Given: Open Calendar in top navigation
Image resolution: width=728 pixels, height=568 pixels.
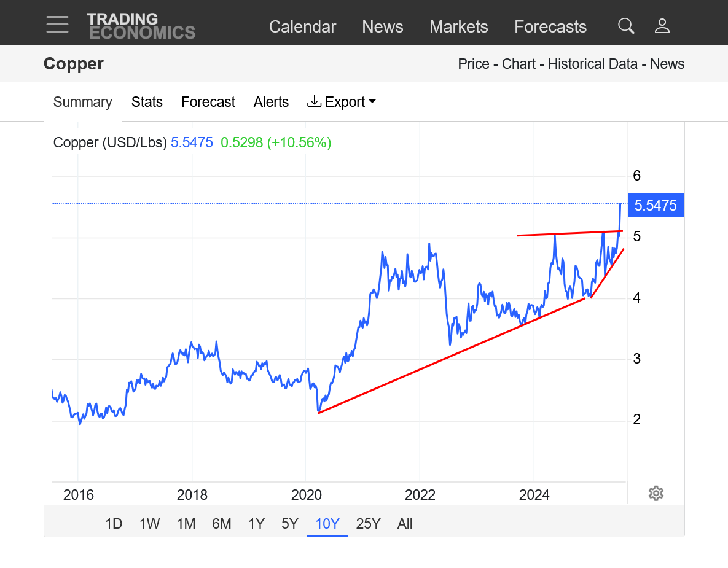Looking at the screenshot, I should (x=302, y=26).
